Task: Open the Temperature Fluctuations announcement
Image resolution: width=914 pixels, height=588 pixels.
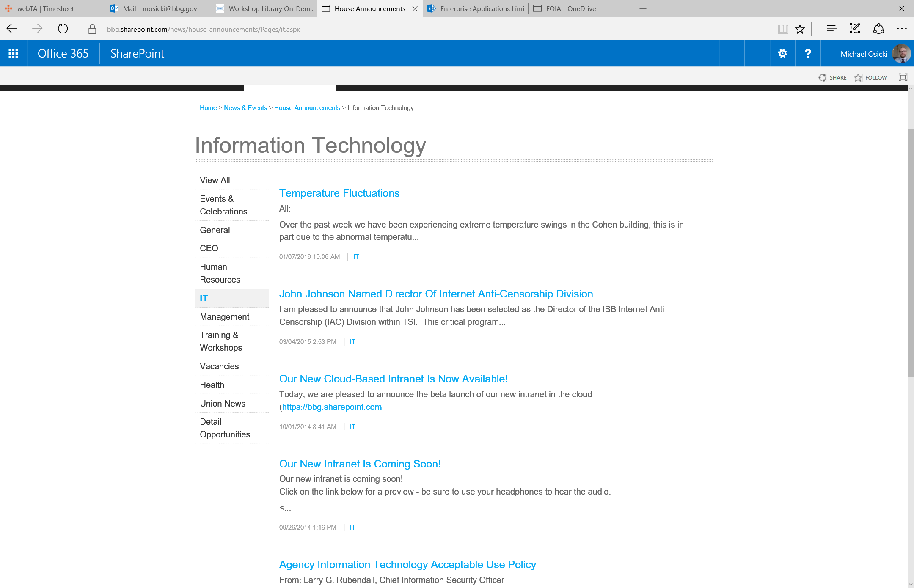Action: click(x=339, y=193)
